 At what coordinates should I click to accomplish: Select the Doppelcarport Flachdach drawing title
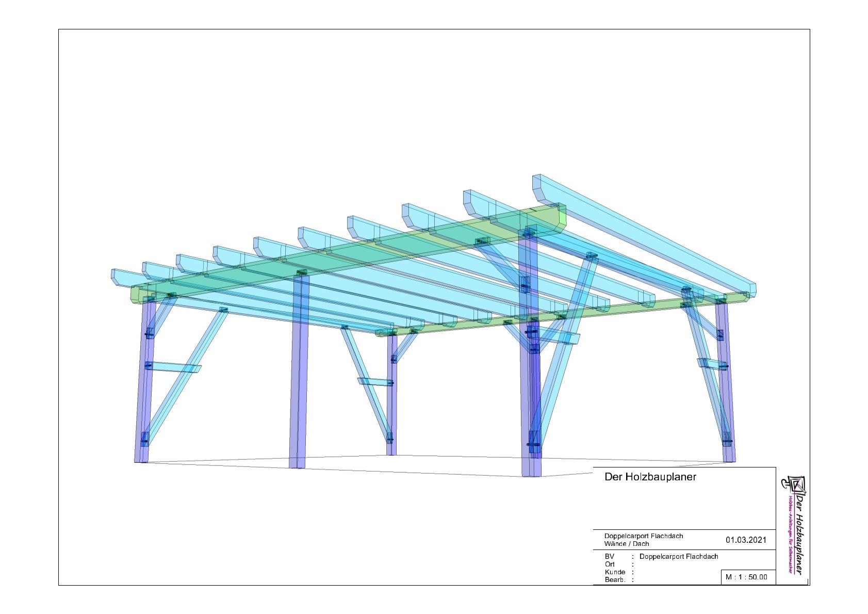643,536
